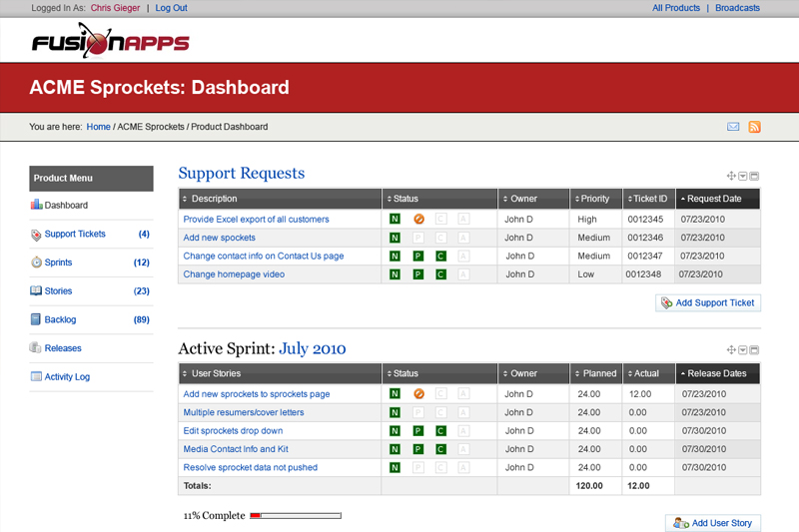Toggle faded P status for Multiple resumers/cover letters
Viewport: 799px width, 532px height.
[x=418, y=413]
